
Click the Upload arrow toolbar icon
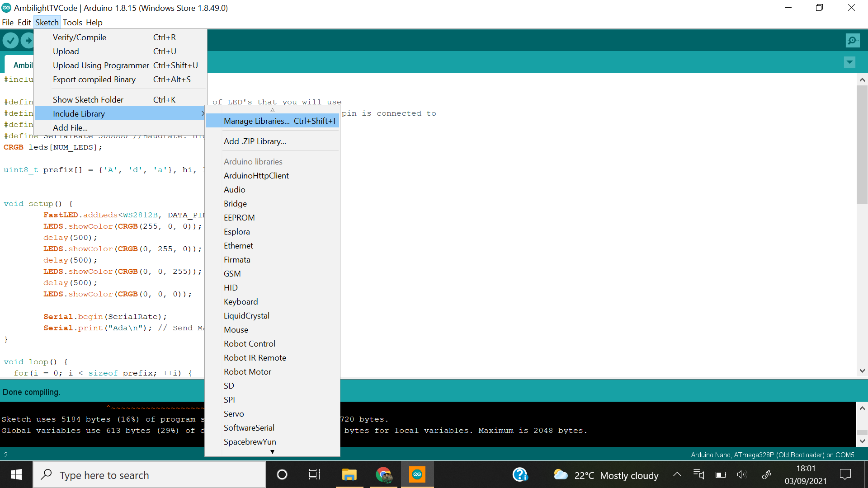pyautogui.click(x=28, y=41)
